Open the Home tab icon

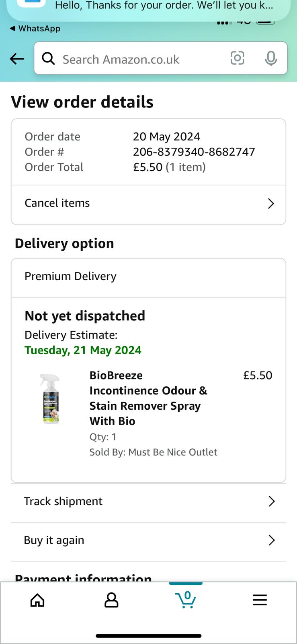click(37, 600)
